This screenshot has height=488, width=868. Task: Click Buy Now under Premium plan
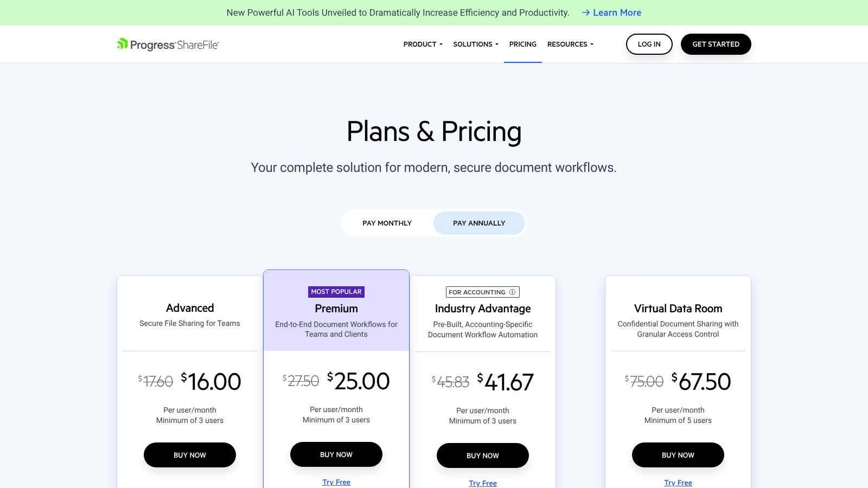point(336,454)
